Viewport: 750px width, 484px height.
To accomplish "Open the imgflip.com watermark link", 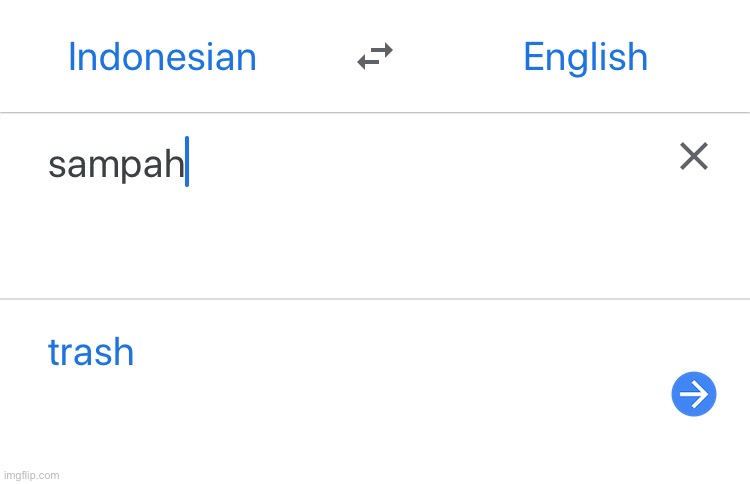I will [x=32, y=475].
